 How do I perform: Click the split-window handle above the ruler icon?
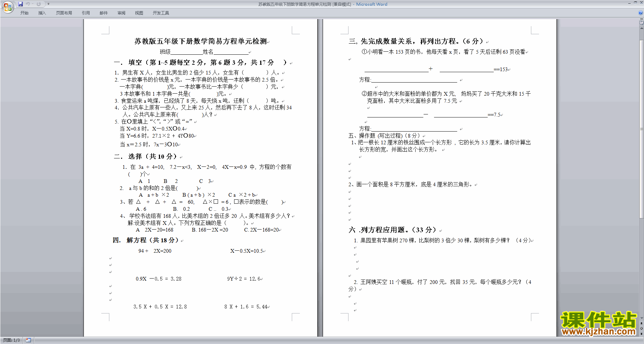[642, 19]
